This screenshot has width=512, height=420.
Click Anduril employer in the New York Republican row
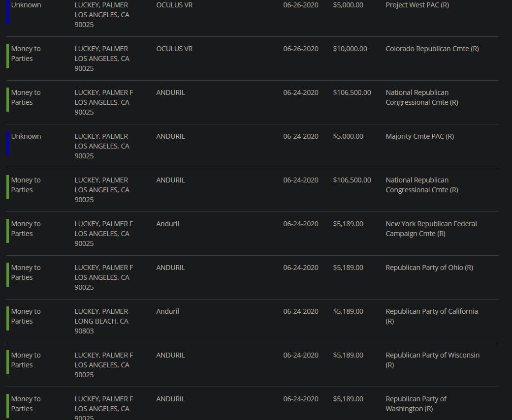(167, 224)
